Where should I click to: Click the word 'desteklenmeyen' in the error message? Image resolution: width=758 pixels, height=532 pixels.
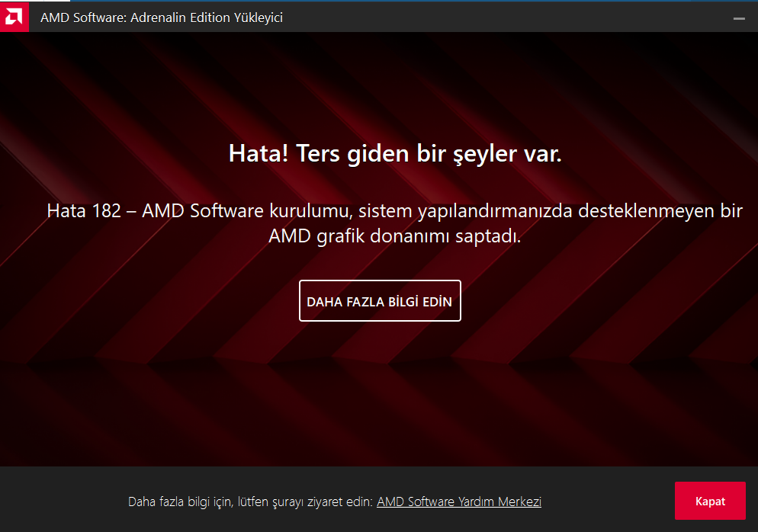pos(646,210)
